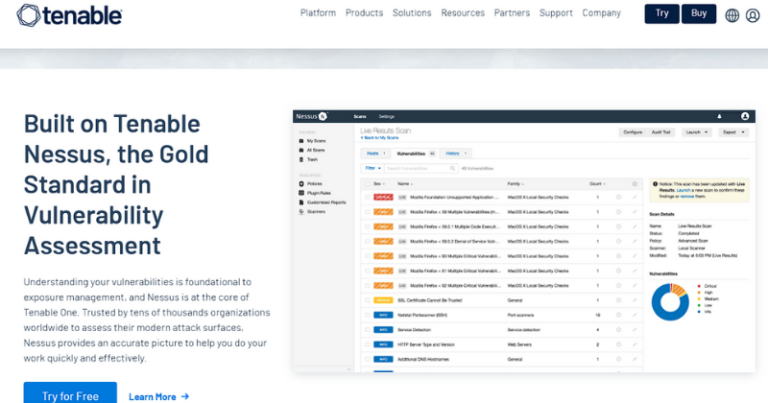Click the Nessus logo in the screenshot
Viewport: 768px width, 403px height.
click(311, 116)
